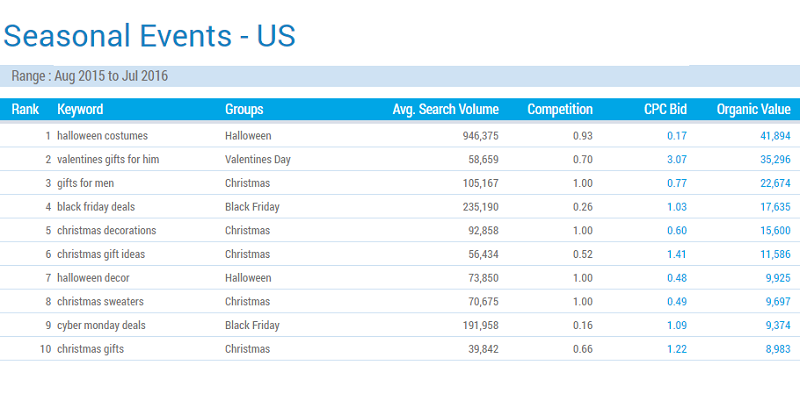Click the Organic Value column header

753,109
